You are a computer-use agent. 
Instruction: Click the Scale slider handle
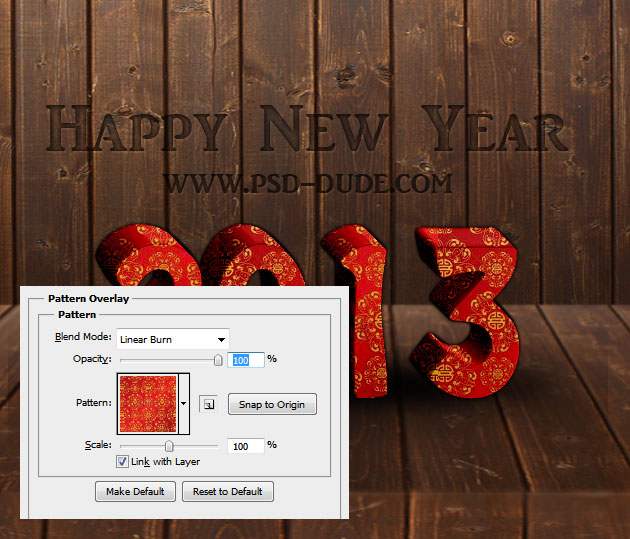(169, 446)
